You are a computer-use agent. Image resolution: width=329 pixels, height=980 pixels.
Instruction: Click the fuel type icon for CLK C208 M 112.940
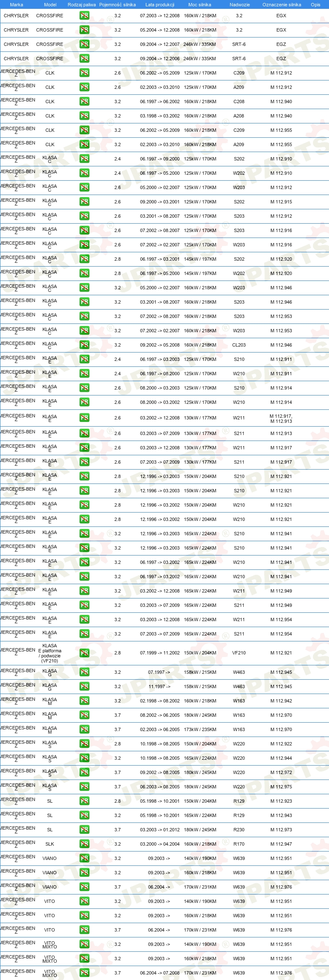(84, 101)
